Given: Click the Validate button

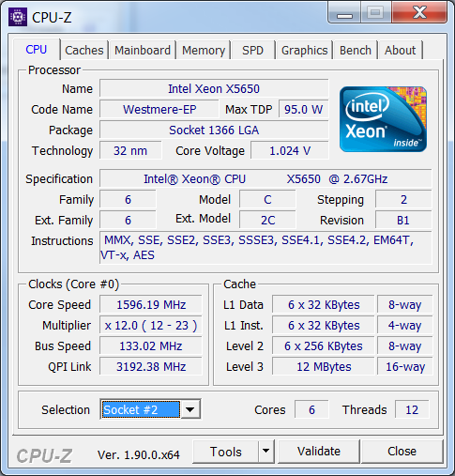Looking at the screenshot, I should pos(319,451).
